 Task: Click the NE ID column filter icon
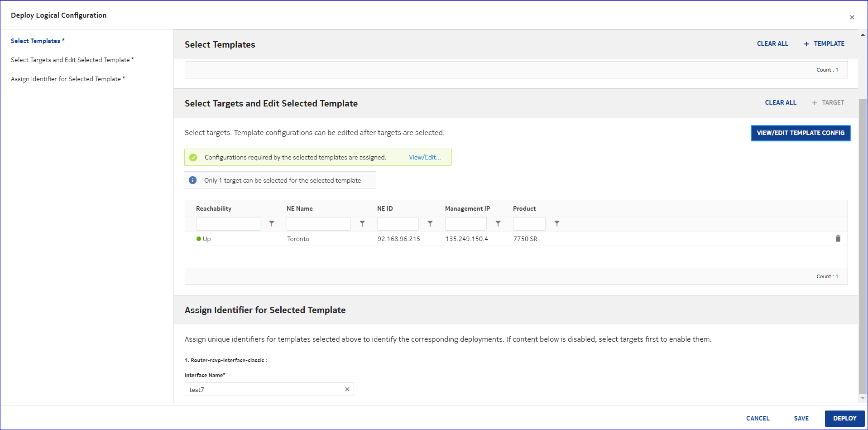(430, 224)
